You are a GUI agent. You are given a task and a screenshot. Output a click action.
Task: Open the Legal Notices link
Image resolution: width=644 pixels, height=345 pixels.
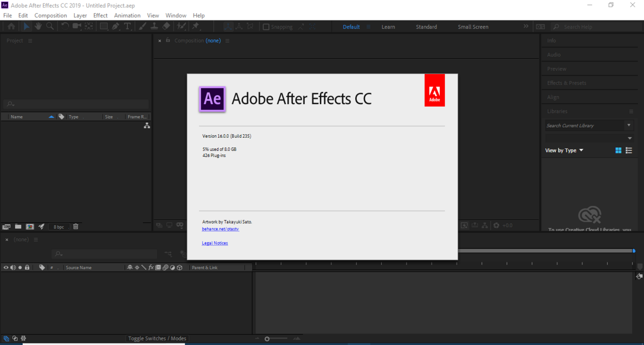215,243
